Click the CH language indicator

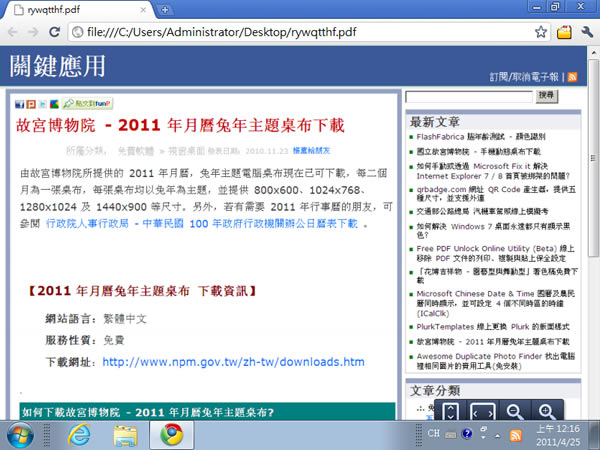pos(434,433)
